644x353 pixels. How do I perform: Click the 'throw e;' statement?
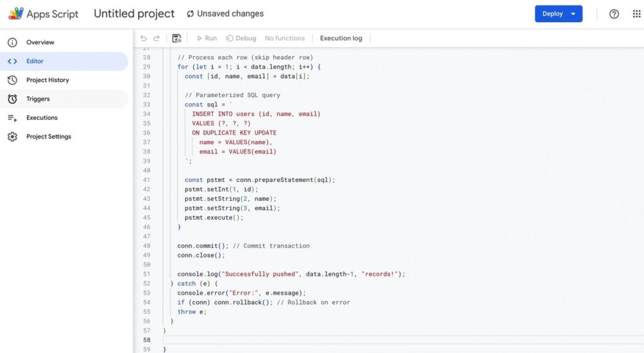tap(192, 312)
